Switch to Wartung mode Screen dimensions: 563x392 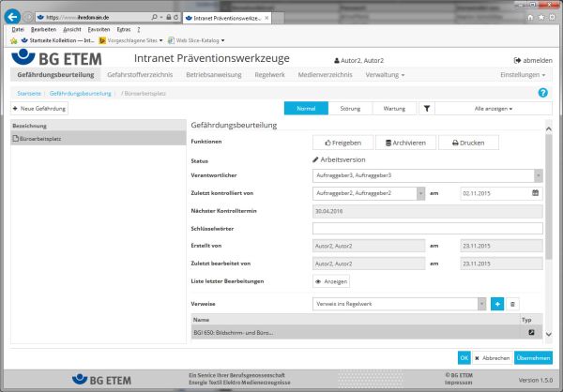tap(394, 109)
